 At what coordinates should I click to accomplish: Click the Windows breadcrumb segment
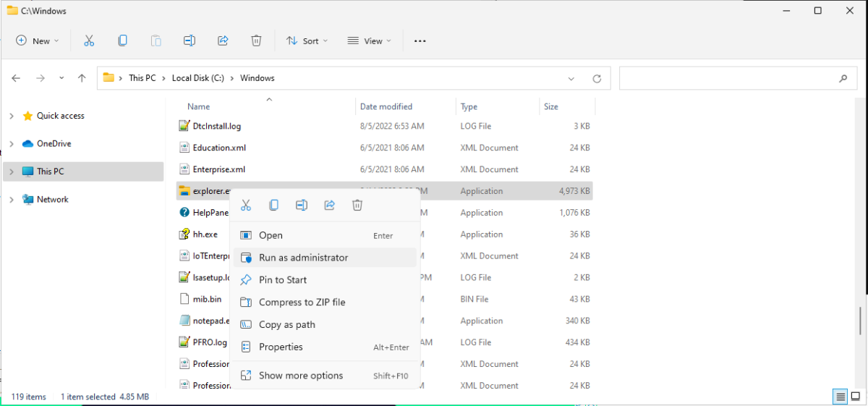pyautogui.click(x=258, y=78)
